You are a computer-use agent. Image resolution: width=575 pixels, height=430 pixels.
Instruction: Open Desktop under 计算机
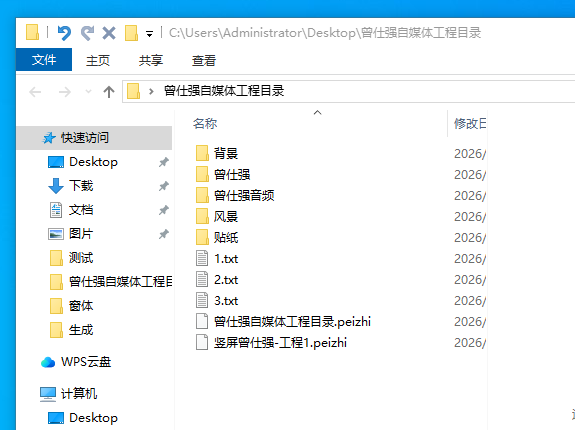[x=94, y=418]
